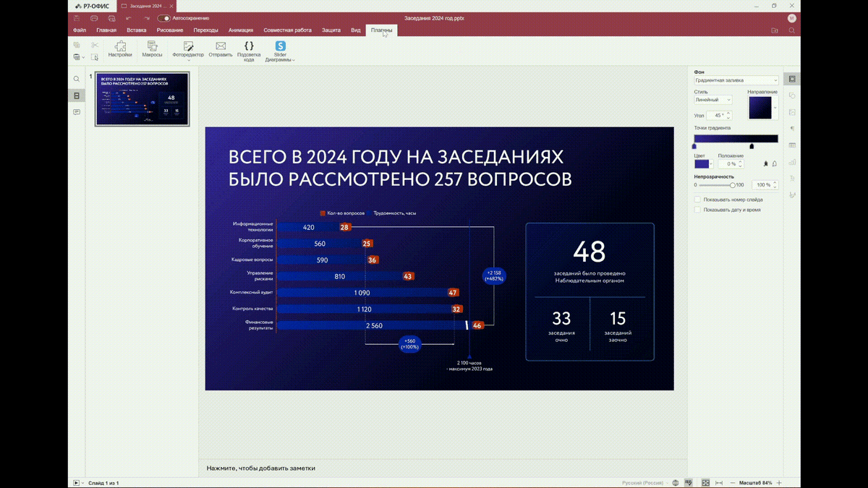Screen dimensions: 868x488
Task: Open slide settings in right sidebar
Action: [792, 79]
